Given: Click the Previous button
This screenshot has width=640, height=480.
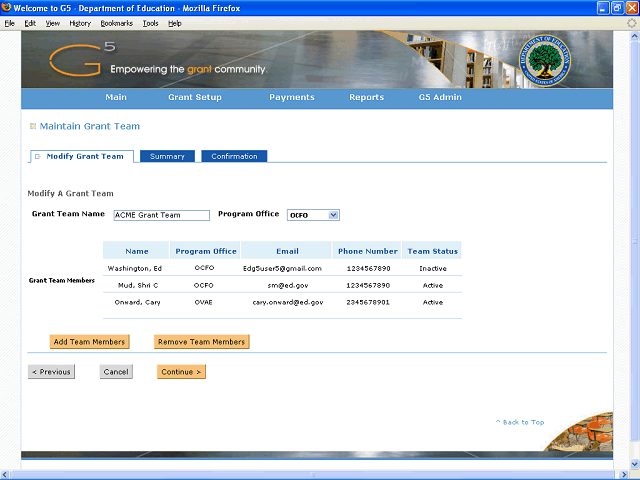Looking at the screenshot, I should click(51, 372).
